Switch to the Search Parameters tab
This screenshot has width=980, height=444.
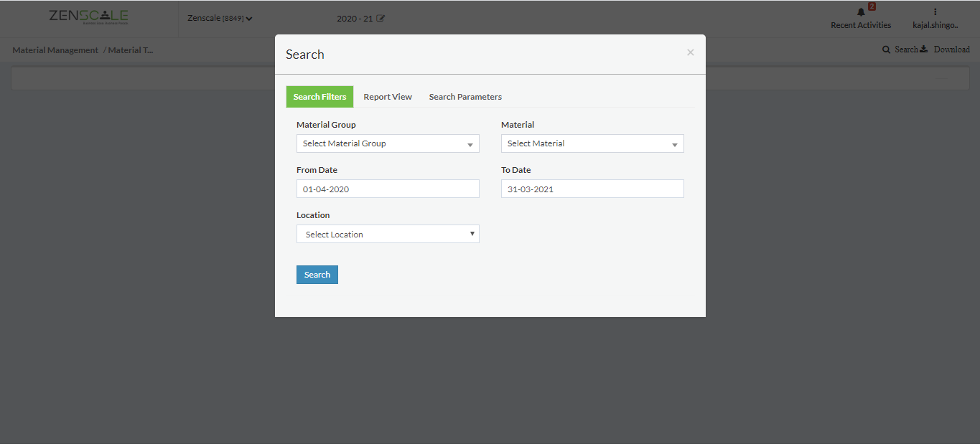tap(465, 97)
